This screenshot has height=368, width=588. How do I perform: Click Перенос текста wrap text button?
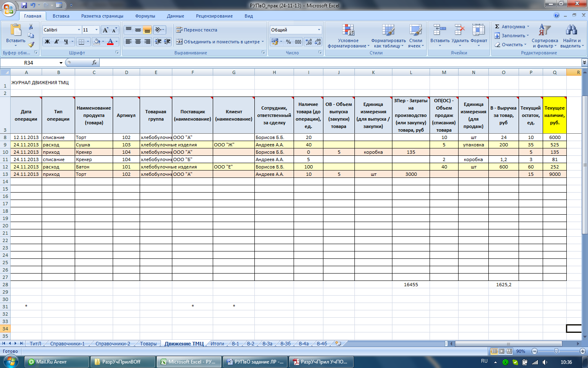(x=196, y=30)
